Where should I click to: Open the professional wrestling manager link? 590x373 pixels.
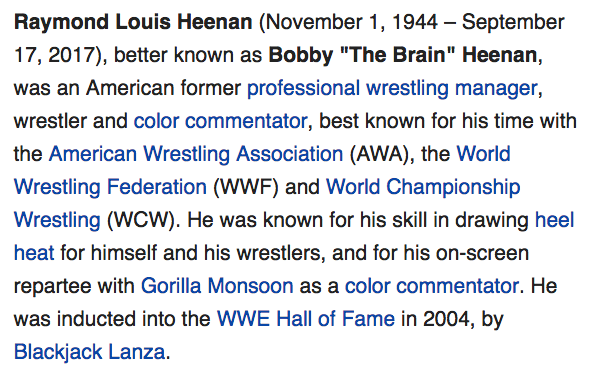click(392, 88)
